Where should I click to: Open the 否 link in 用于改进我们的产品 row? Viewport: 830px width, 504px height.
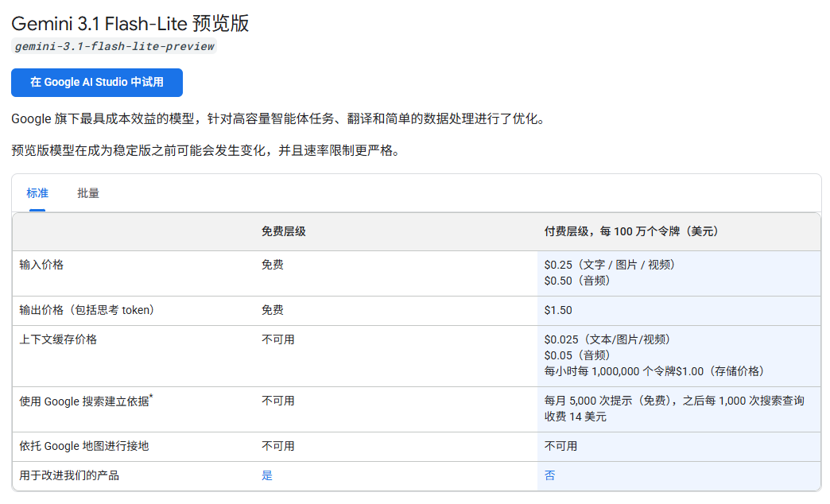click(549, 475)
